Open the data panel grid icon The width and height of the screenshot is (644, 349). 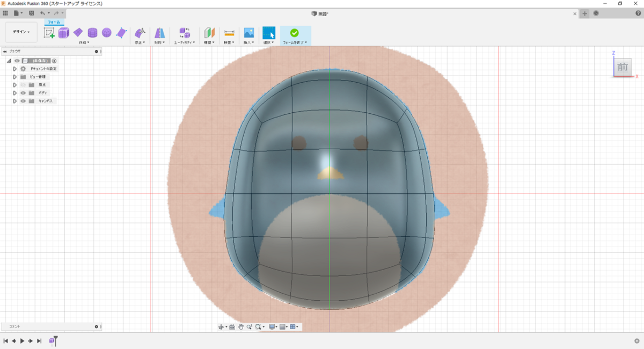point(5,13)
